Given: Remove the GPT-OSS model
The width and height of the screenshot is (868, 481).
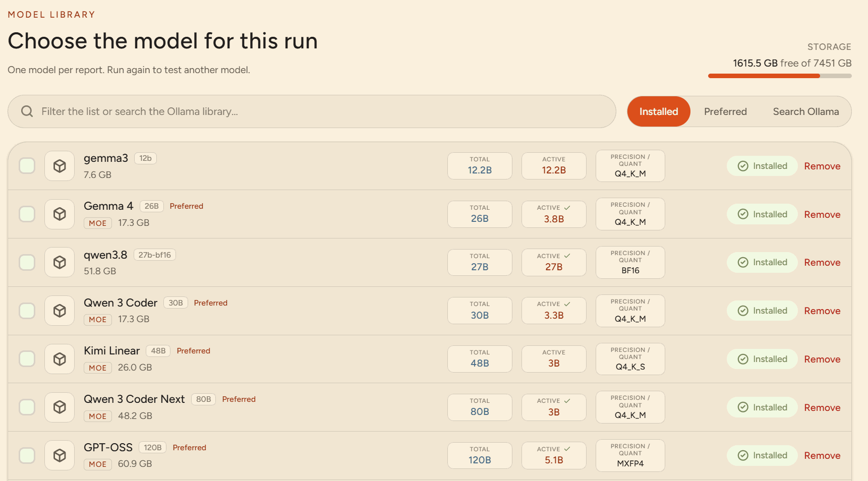Looking at the screenshot, I should coord(822,455).
